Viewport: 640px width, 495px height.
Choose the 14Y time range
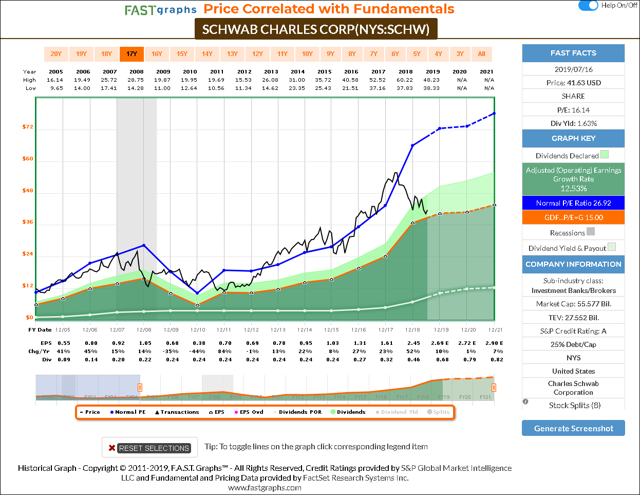(207, 54)
